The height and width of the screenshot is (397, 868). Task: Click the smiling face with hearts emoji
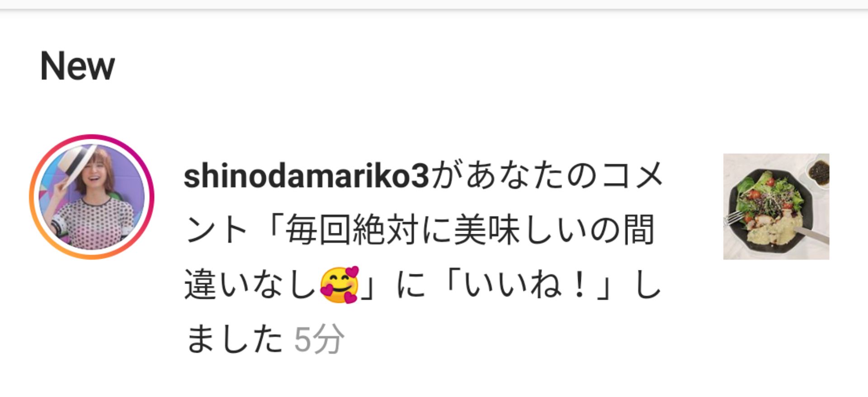click(x=339, y=285)
